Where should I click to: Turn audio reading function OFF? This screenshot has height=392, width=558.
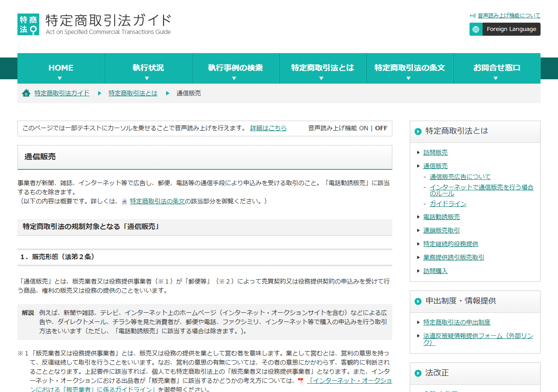(381, 128)
